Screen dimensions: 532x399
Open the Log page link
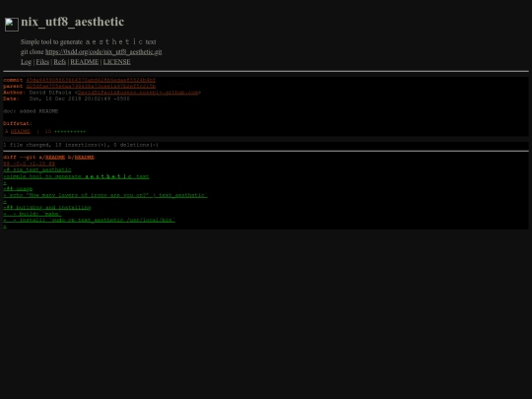(x=27, y=62)
